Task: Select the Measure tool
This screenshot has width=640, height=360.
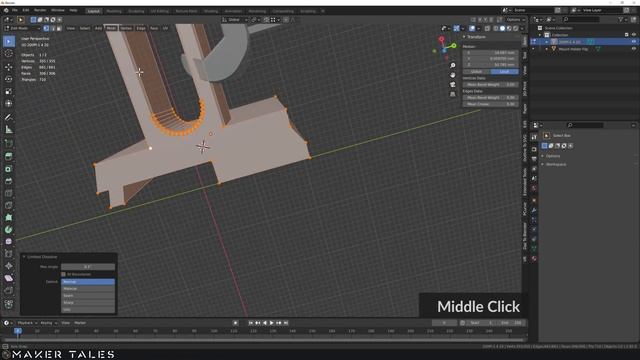Action: pos(9,129)
